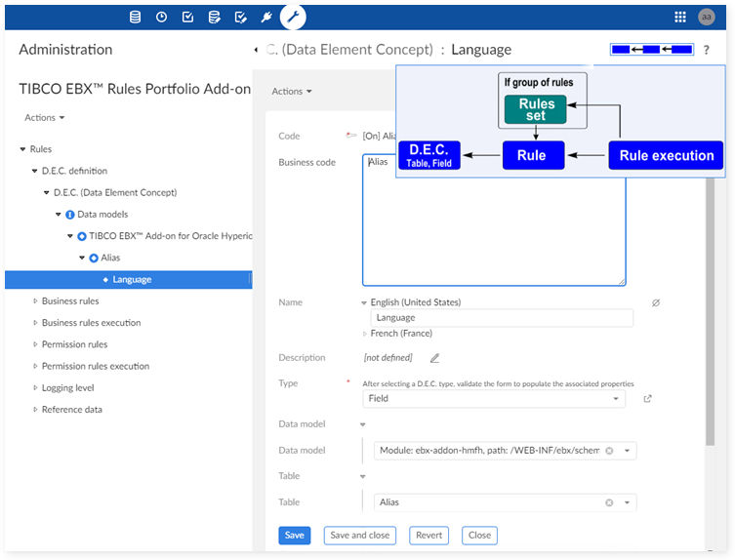
Task: Collapse the Data model group arrow
Action: [362, 425]
